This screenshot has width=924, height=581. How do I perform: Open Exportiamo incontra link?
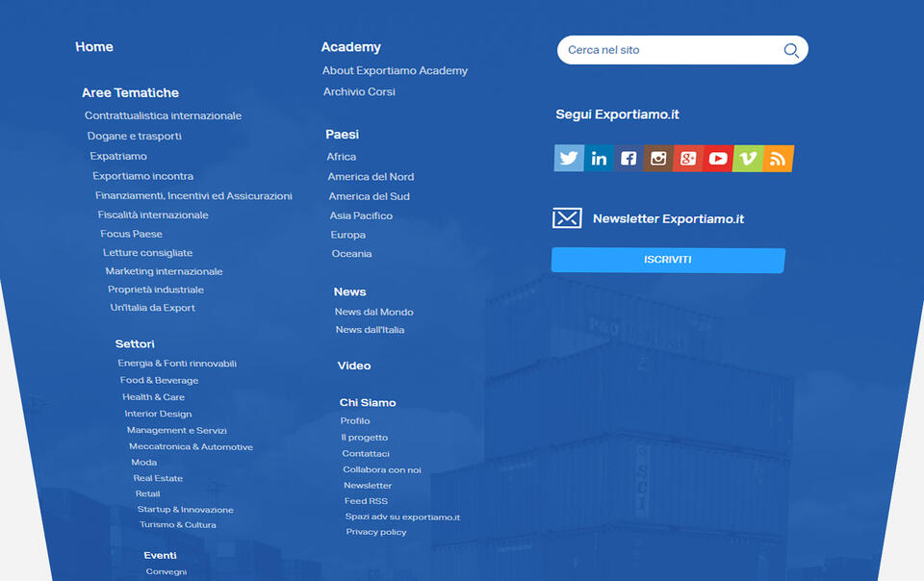click(143, 176)
